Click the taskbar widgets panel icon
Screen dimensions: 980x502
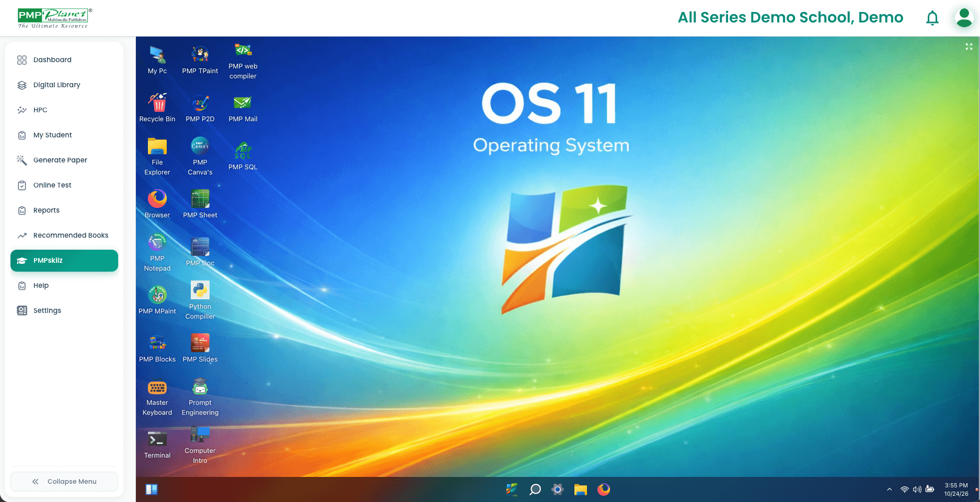click(152, 489)
